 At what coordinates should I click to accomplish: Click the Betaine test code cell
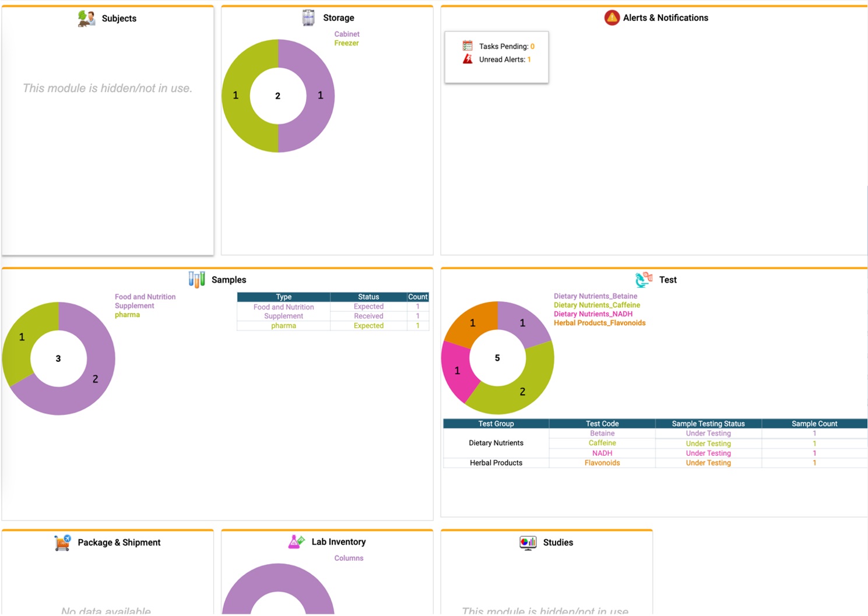coord(602,434)
